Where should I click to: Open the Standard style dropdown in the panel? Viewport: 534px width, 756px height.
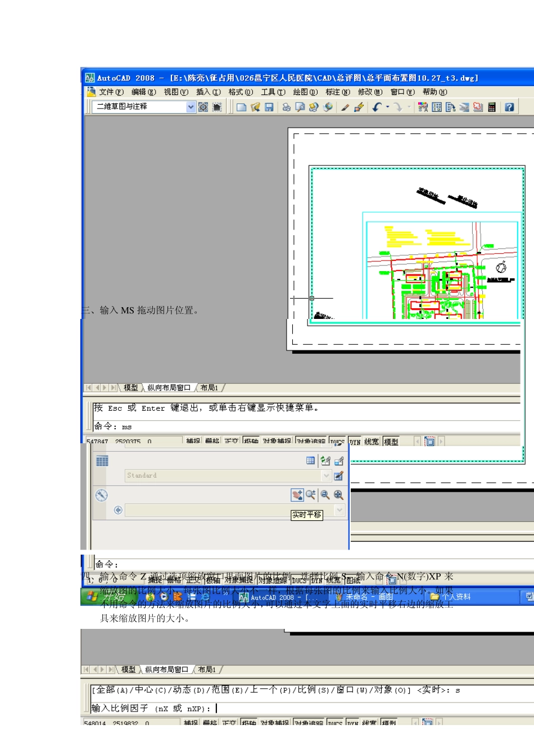[x=327, y=475]
